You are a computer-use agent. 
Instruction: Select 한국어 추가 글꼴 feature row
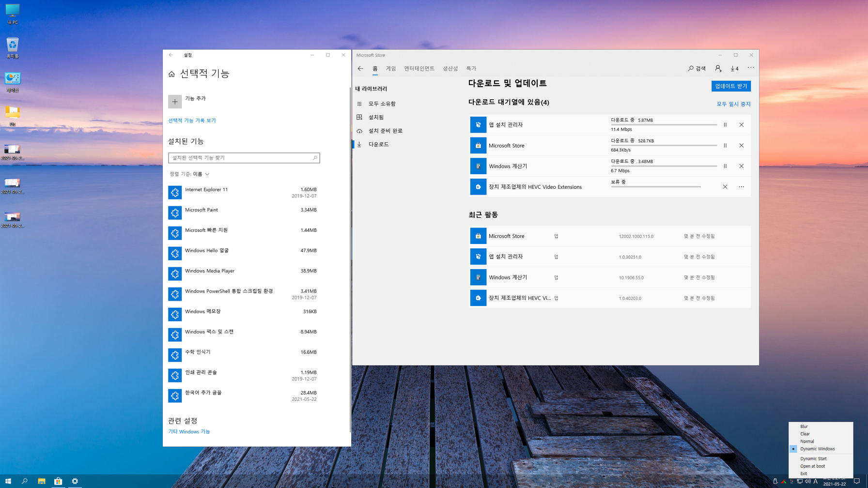(244, 396)
